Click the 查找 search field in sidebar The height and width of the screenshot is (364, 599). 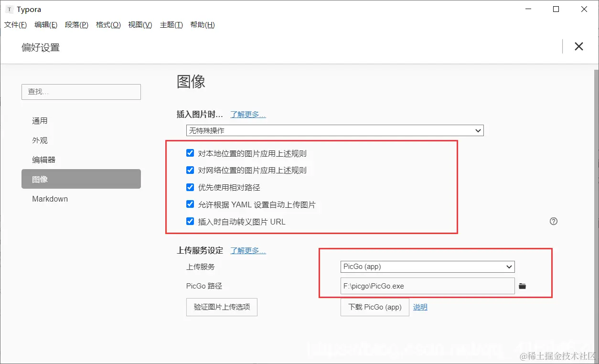tap(81, 92)
